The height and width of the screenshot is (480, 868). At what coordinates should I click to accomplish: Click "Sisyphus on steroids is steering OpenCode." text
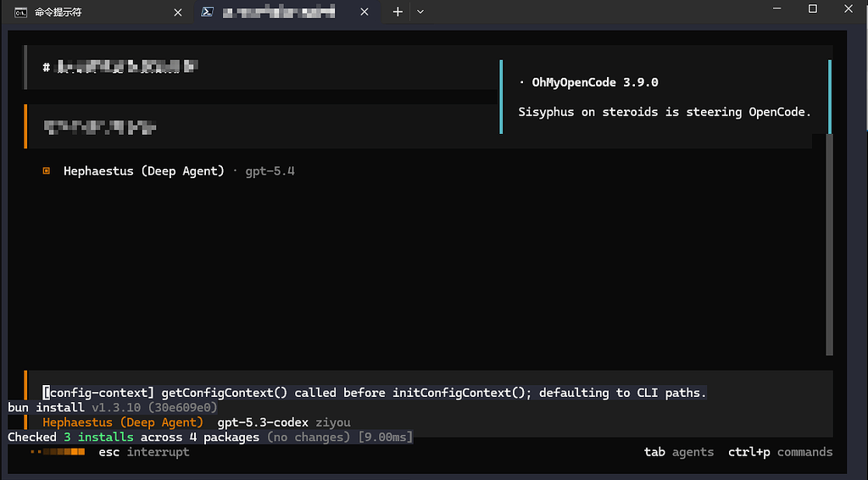[665, 112]
